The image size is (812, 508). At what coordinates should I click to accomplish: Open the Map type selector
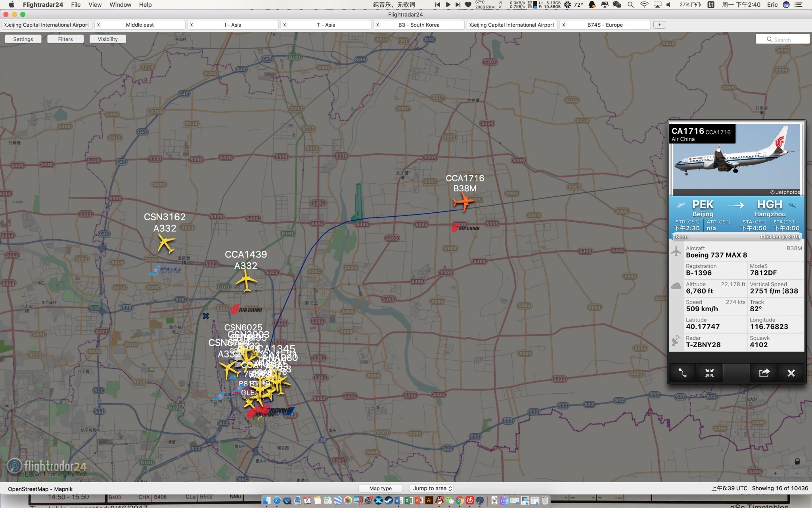pyautogui.click(x=380, y=488)
